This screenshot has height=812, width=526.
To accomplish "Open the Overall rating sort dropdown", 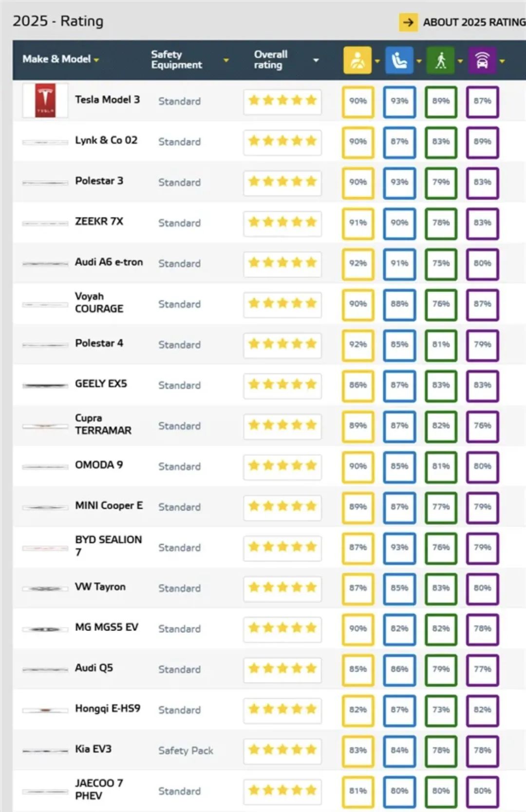I will [x=316, y=60].
